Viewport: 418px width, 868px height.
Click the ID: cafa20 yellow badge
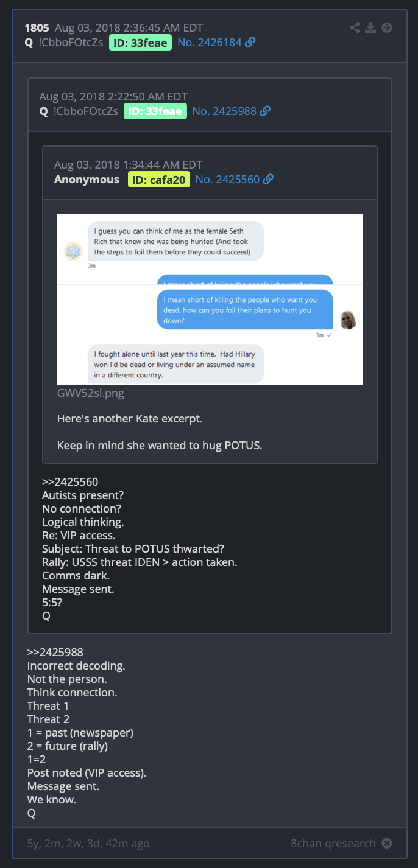pyautogui.click(x=159, y=180)
